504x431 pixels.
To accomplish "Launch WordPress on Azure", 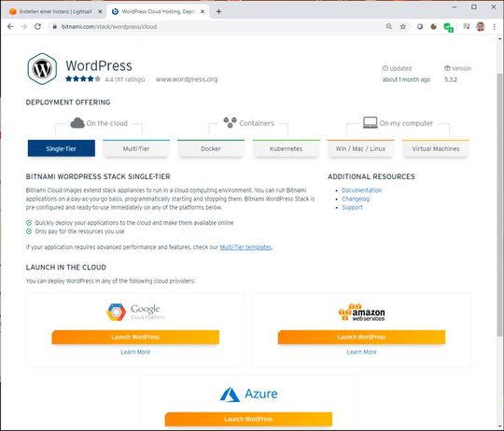I will [x=248, y=419].
